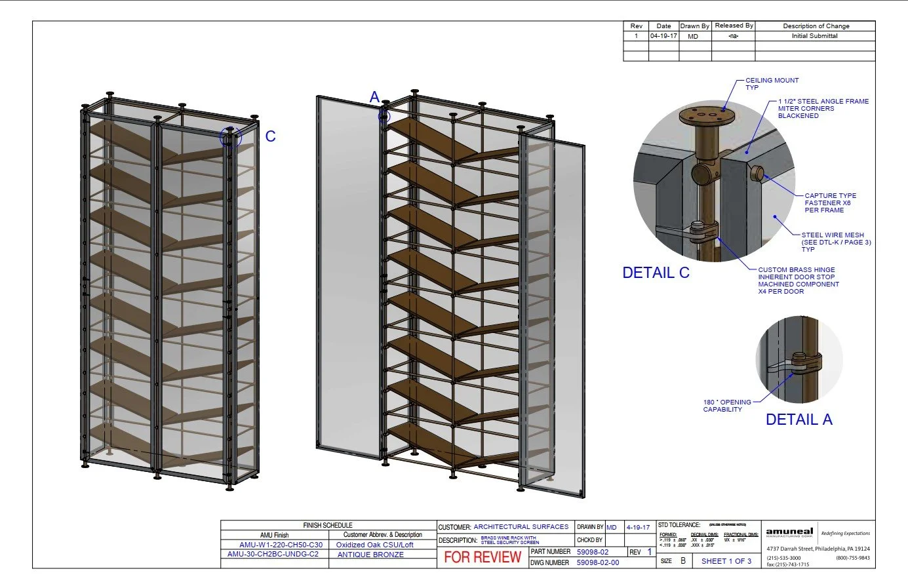Click the "4-19-17" date in the title block
Image resolution: width=908 pixels, height=588 pixels.
[x=638, y=527]
